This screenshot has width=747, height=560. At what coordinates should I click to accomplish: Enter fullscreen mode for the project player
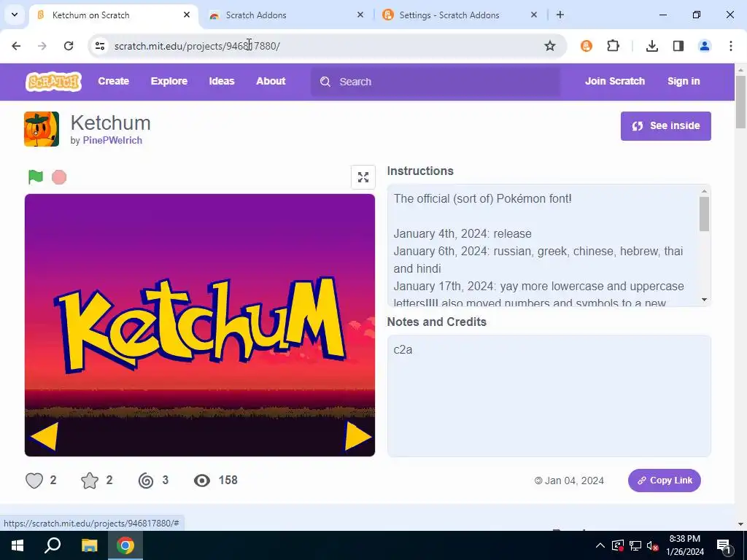(x=363, y=177)
